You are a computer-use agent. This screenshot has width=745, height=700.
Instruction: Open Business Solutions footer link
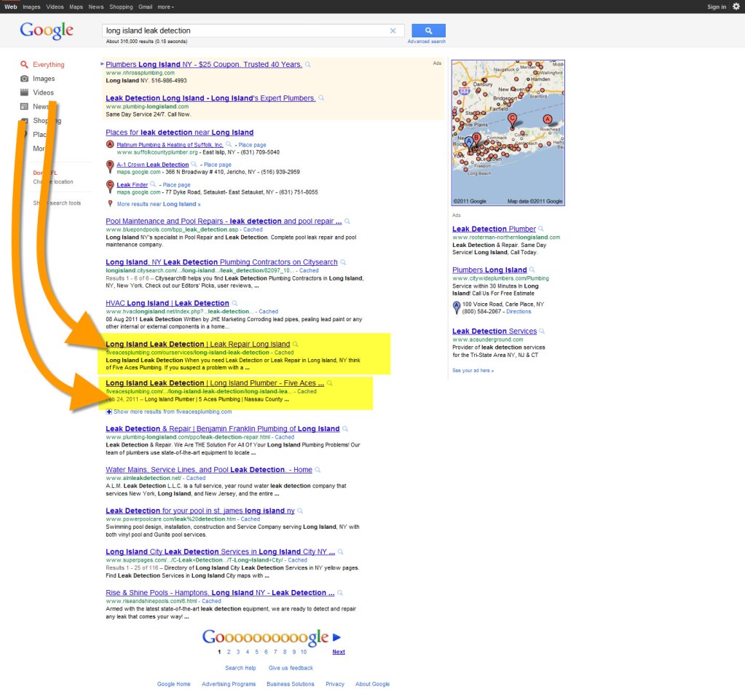point(291,684)
